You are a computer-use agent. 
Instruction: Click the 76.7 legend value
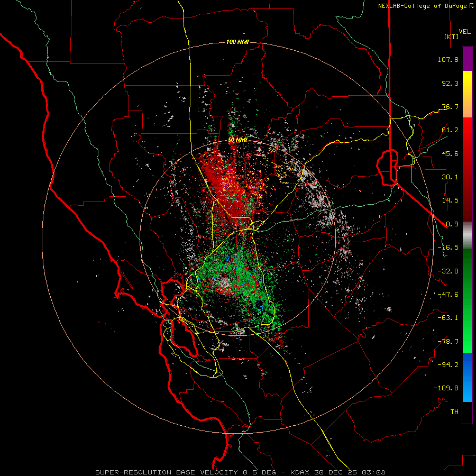click(x=450, y=106)
